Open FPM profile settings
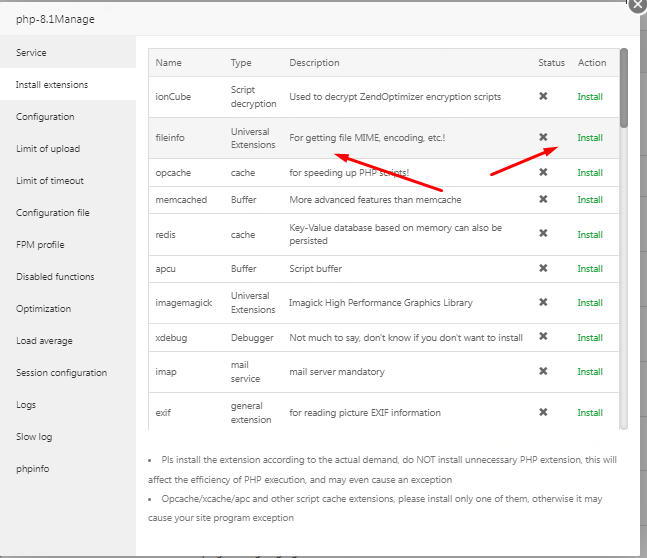 point(40,245)
